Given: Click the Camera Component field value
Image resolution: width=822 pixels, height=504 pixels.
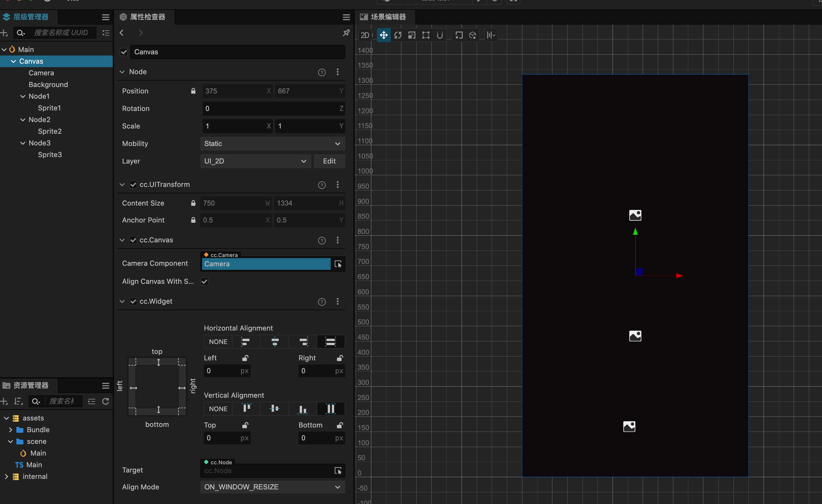Looking at the screenshot, I should 266,264.
